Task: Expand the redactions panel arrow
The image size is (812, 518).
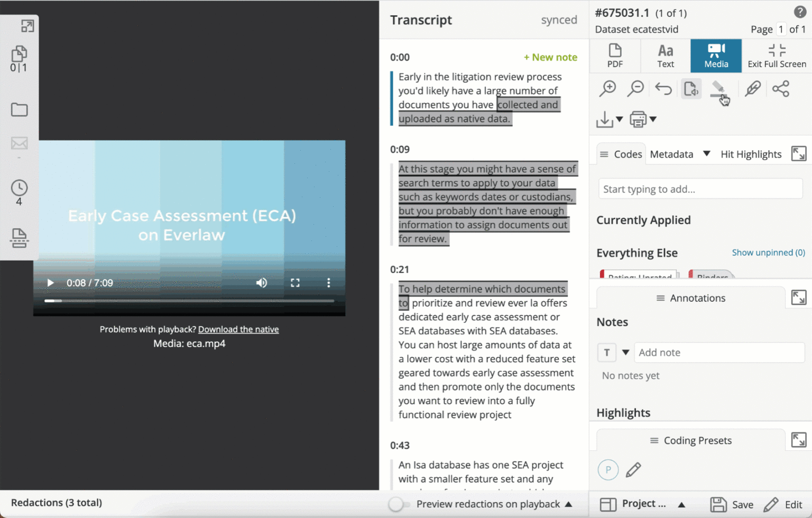Action: 569,504
